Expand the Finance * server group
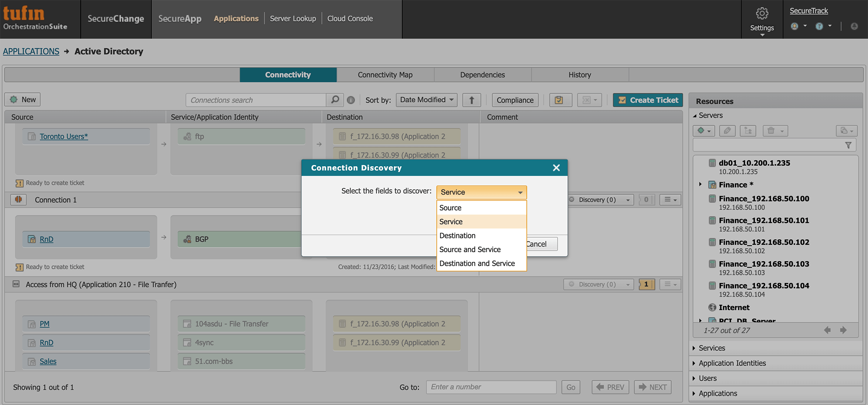The width and height of the screenshot is (868, 405). (x=700, y=184)
